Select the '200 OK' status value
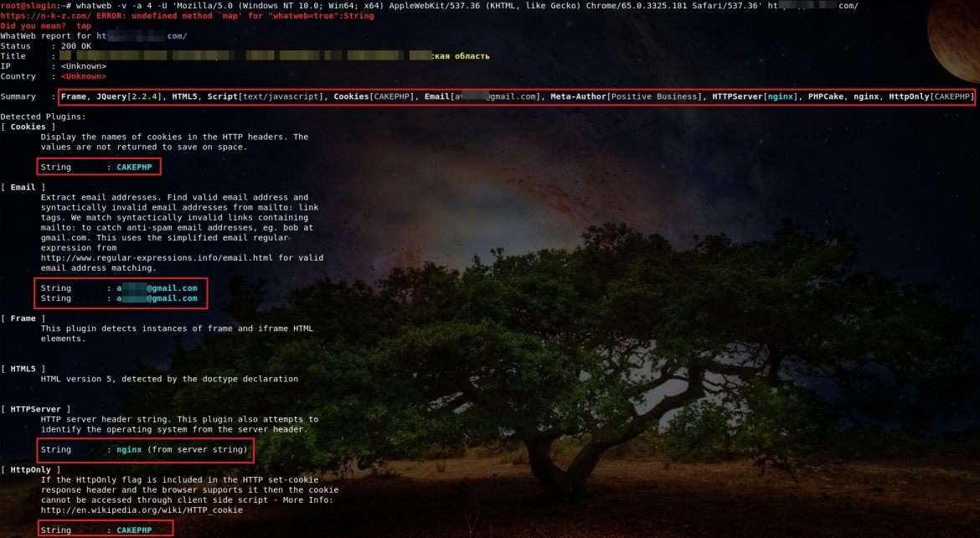This screenshot has width=980, height=538. [x=76, y=45]
